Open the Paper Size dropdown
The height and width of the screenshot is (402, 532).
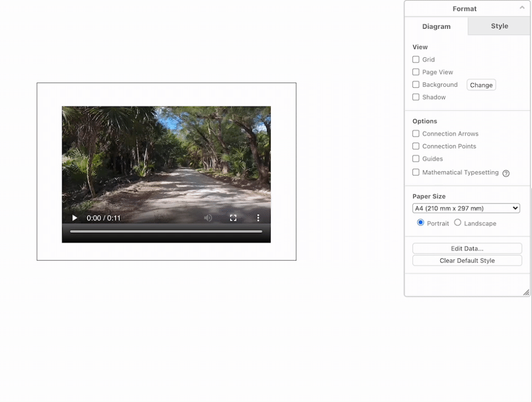pyautogui.click(x=466, y=208)
